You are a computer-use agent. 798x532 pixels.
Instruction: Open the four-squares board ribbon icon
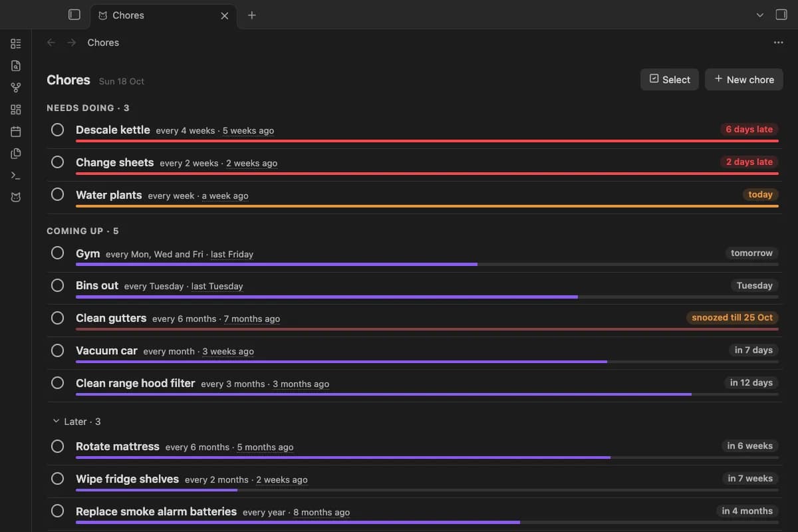point(16,110)
